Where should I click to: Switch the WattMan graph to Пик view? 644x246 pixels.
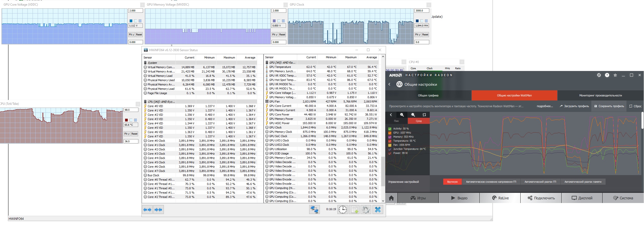point(396,121)
